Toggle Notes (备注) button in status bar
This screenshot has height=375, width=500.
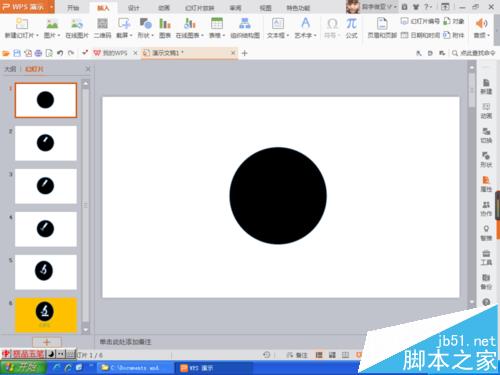pos(297,355)
